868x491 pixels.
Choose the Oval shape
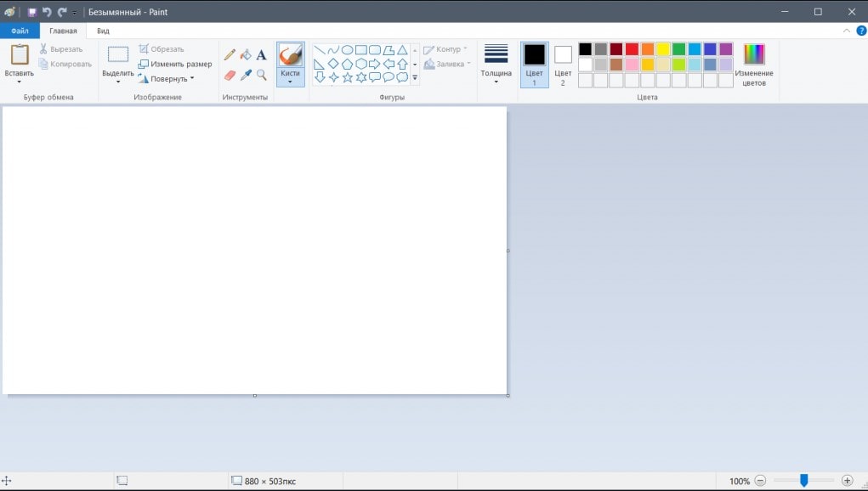[347, 50]
